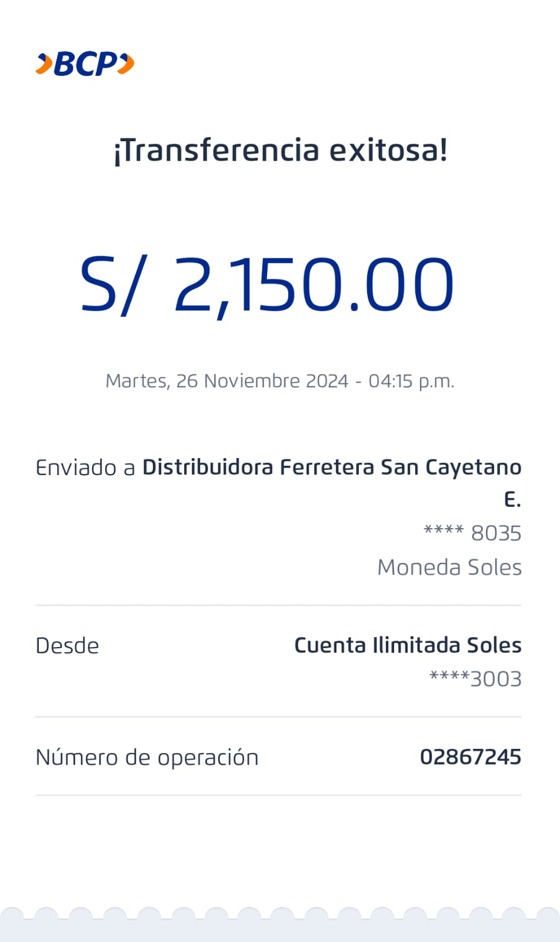Click the BCP logo

tap(85, 64)
